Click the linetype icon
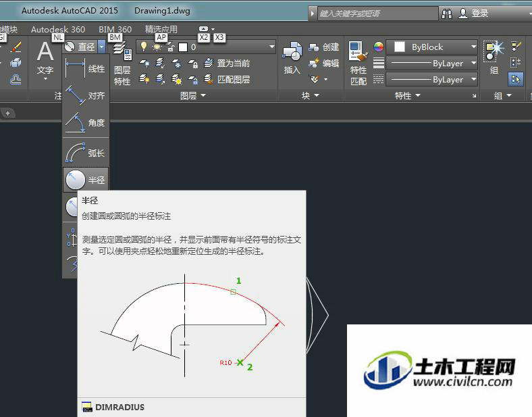 click(379, 80)
